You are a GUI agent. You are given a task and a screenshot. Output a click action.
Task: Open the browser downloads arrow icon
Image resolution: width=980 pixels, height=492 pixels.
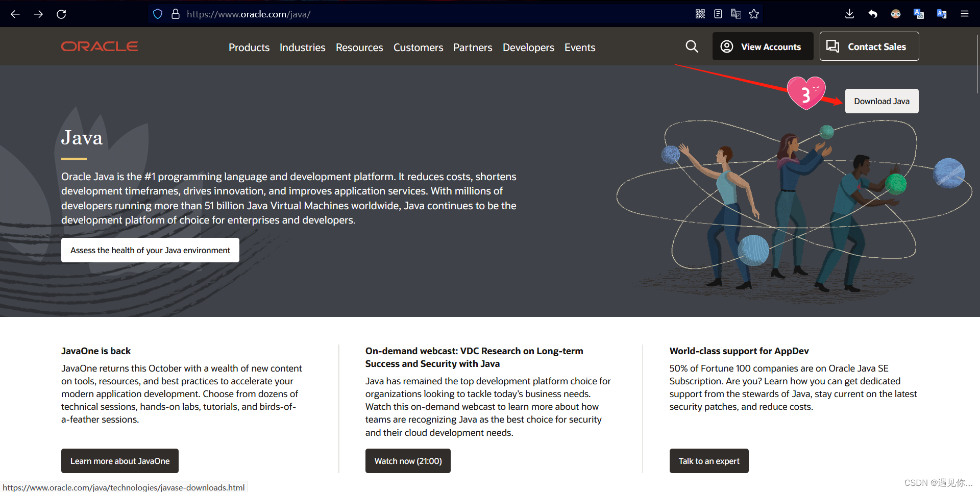pyautogui.click(x=849, y=14)
